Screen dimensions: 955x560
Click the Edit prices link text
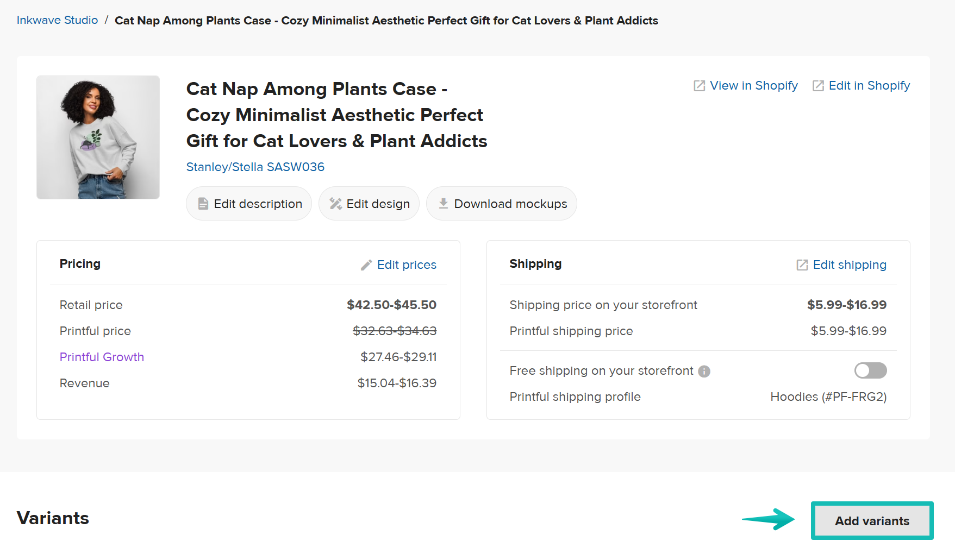(407, 265)
